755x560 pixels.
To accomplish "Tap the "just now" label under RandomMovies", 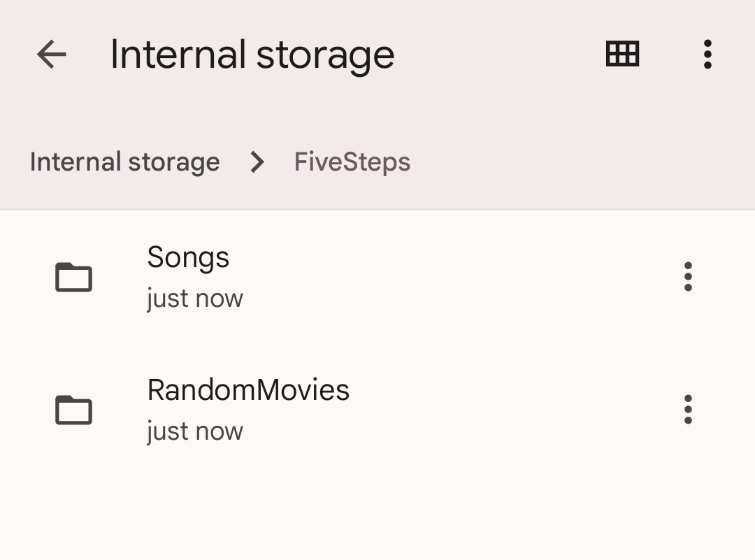I will tap(195, 431).
